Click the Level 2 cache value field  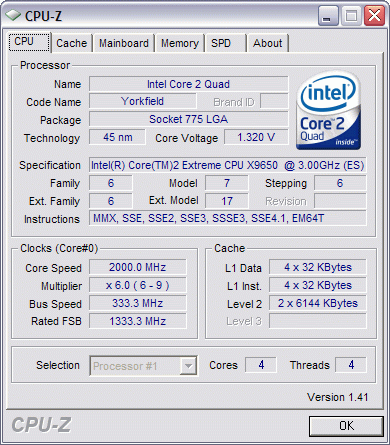318,303
